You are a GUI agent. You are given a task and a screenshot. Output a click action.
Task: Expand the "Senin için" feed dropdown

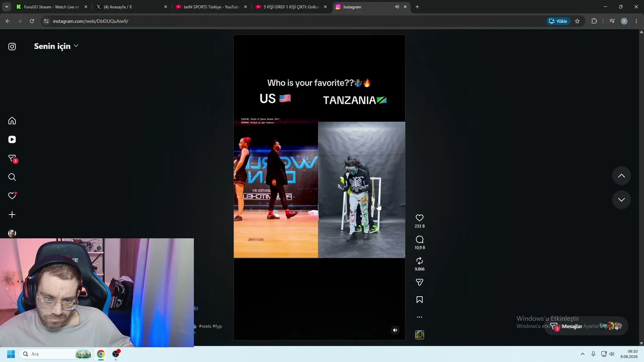point(56,46)
